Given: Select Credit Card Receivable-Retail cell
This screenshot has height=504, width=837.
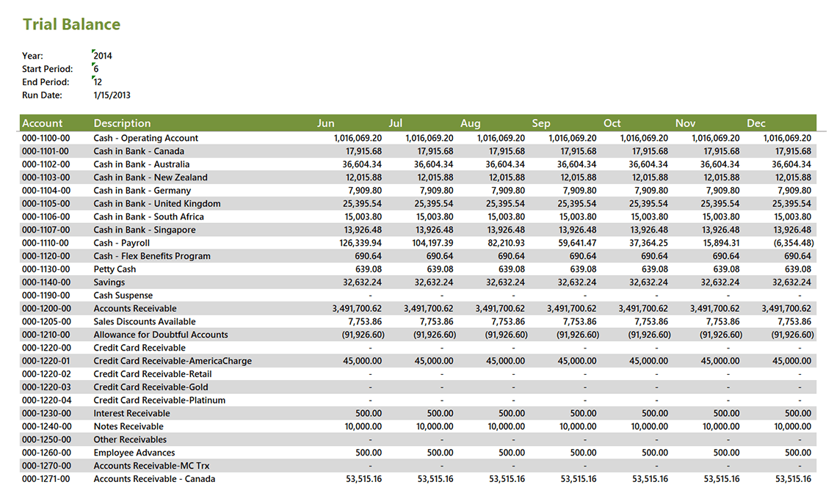Looking at the screenshot, I should [153, 374].
